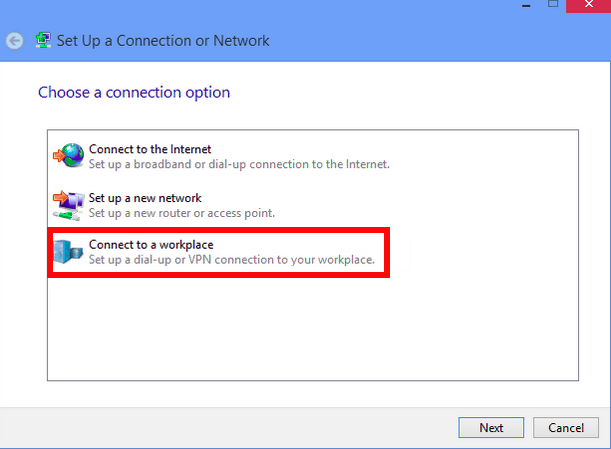Select the building icon for Connect to a workplace

68,252
